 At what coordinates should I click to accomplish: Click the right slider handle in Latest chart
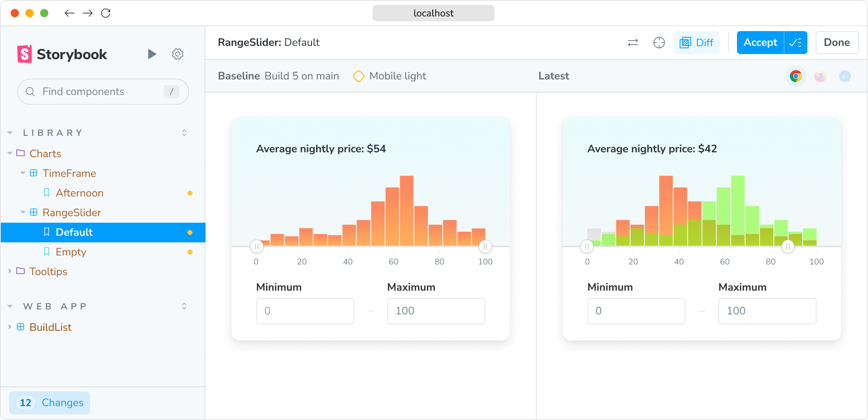(788, 246)
